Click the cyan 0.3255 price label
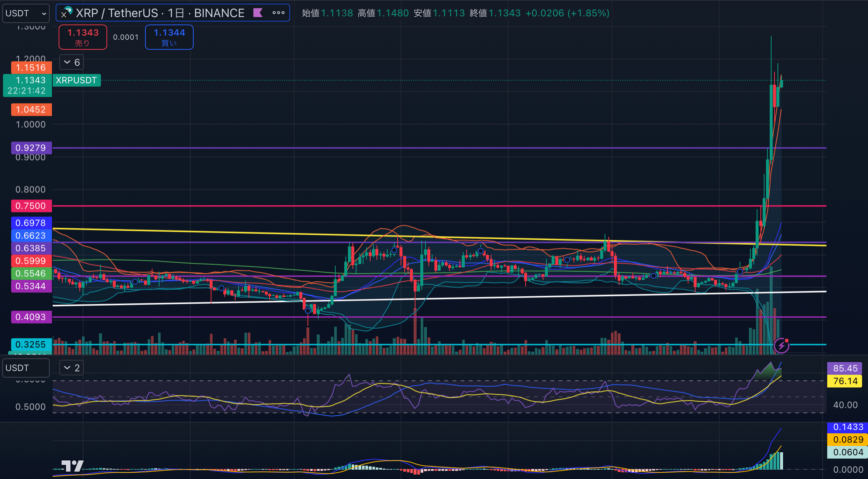 click(x=31, y=344)
